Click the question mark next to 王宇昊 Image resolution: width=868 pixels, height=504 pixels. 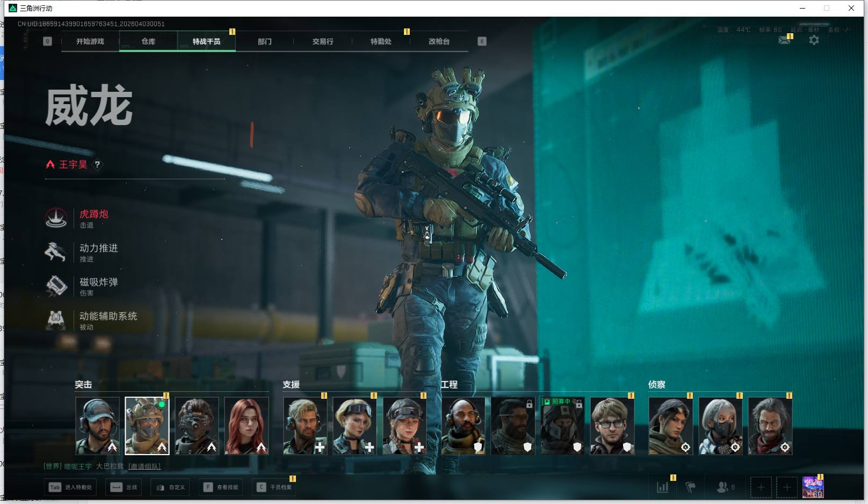point(97,165)
